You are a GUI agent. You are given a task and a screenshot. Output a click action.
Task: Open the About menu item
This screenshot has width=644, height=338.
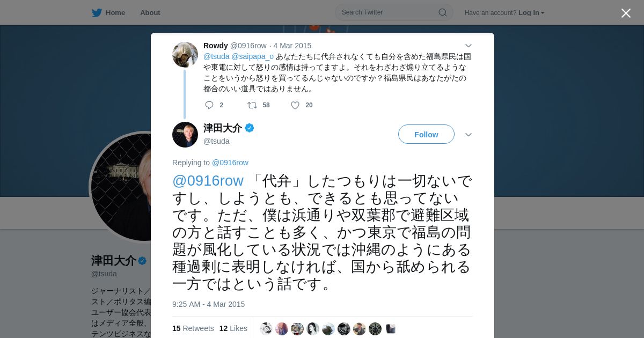point(150,12)
